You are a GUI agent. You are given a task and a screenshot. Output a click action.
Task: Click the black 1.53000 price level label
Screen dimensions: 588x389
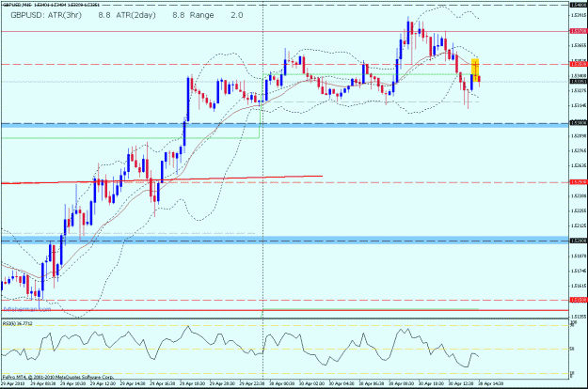(x=579, y=122)
